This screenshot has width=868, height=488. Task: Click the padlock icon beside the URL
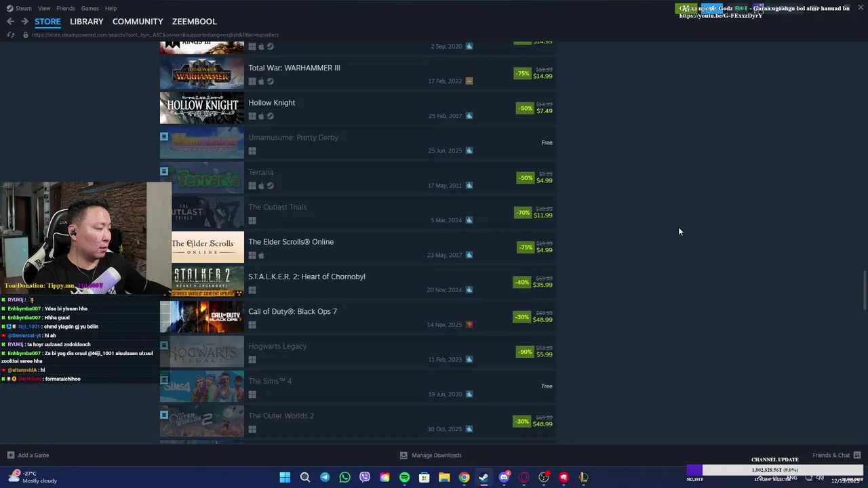click(26, 35)
